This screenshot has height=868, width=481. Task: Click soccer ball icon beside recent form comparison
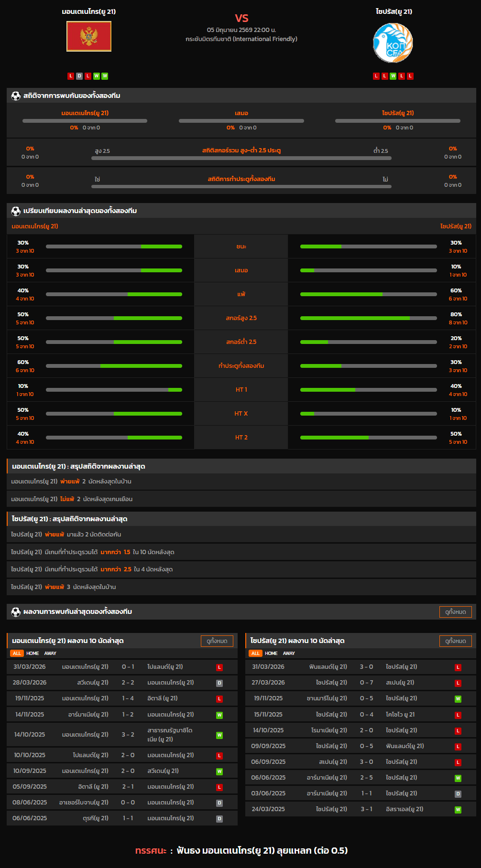click(x=16, y=211)
